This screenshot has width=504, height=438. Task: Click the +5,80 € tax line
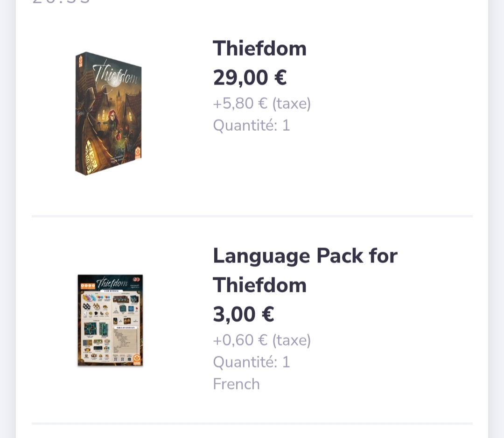click(262, 103)
